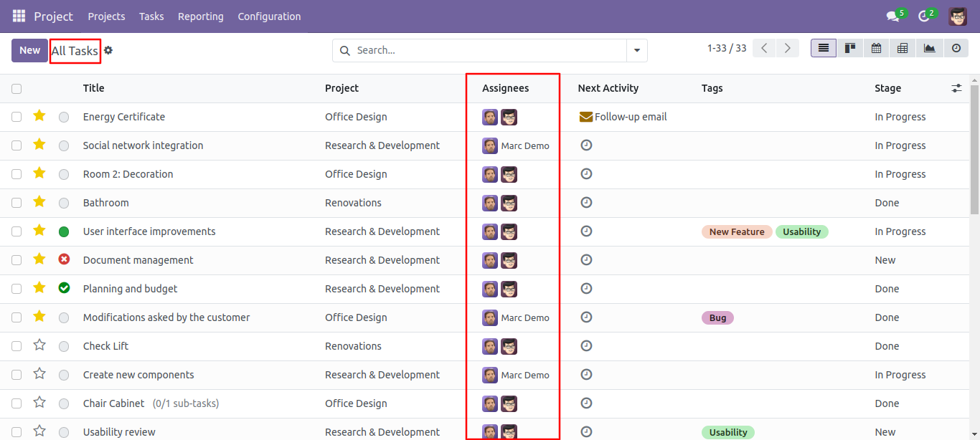Create a New task
Viewport: 980px width, 440px height.
(30, 50)
